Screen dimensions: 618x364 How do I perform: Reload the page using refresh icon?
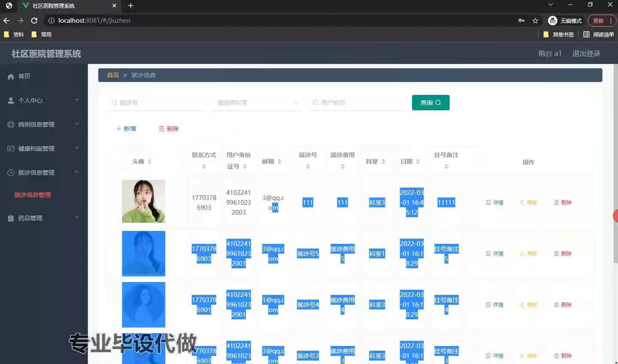pyautogui.click(x=34, y=21)
